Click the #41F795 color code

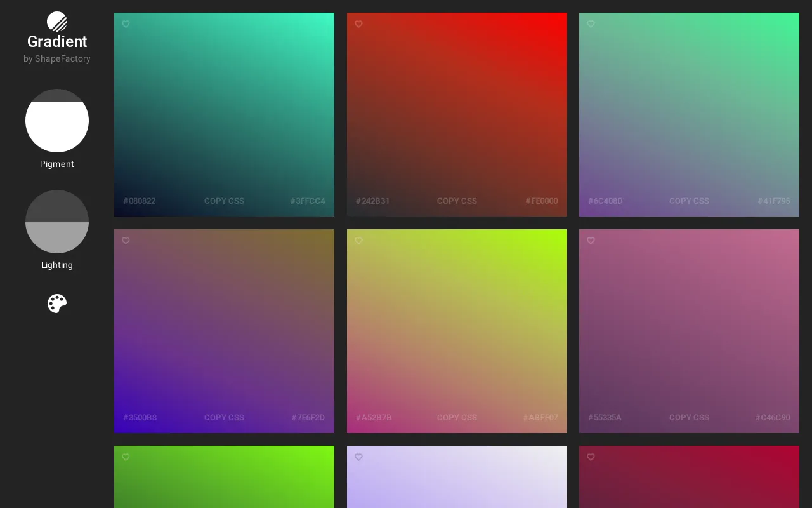774,201
